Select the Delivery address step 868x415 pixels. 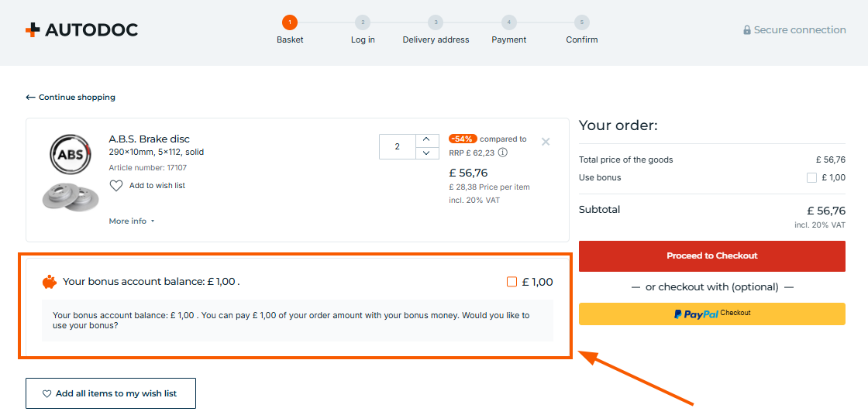pyautogui.click(x=436, y=23)
